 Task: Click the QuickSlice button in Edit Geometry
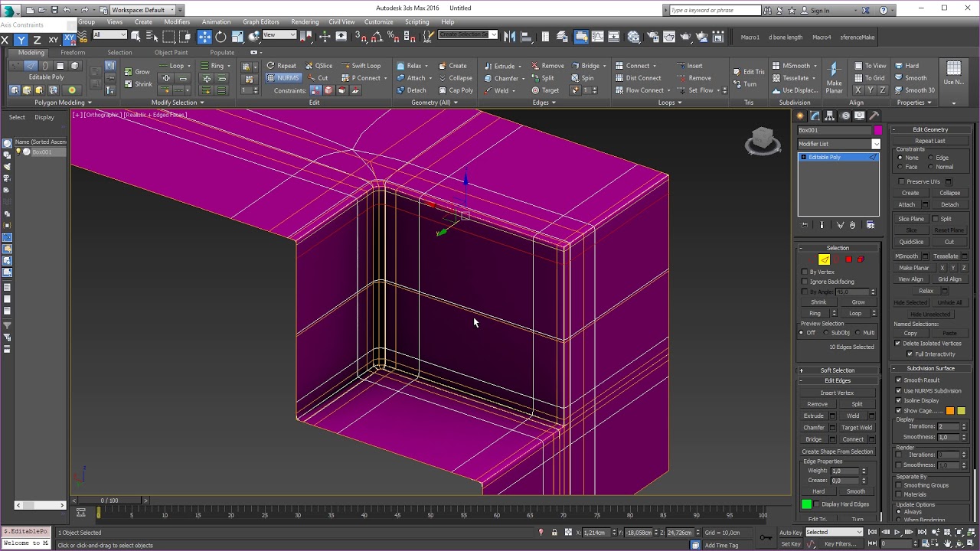pyautogui.click(x=911, y=242)
